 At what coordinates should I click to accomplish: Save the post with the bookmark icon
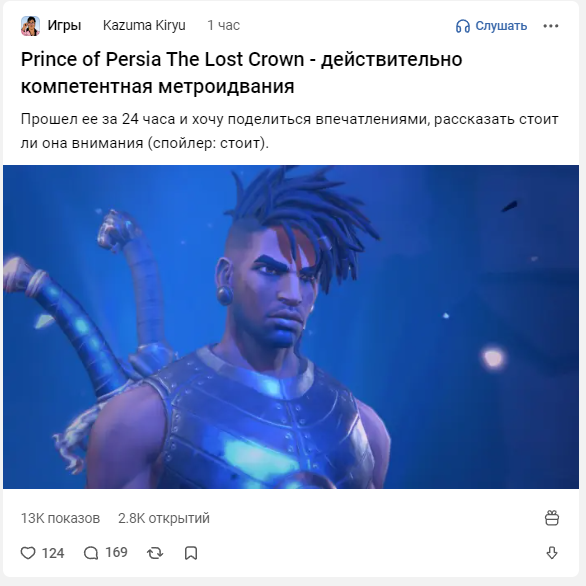(x=191, y=553)
